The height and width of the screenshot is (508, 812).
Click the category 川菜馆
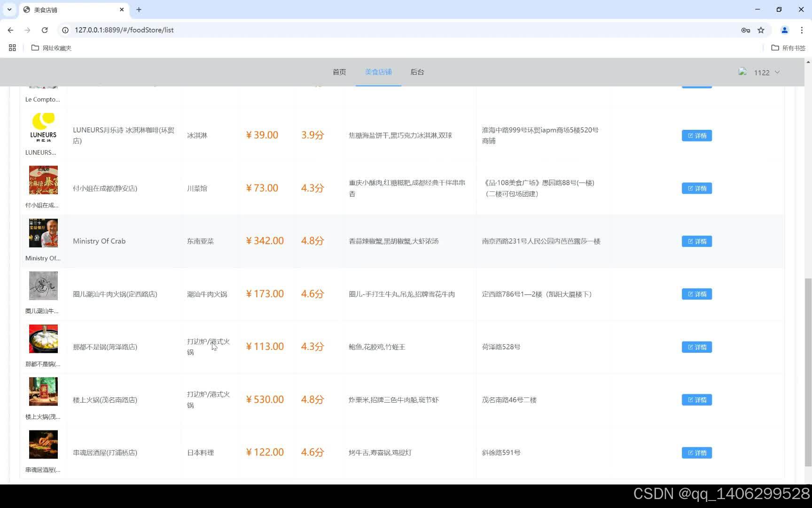click(x=197, y=188)
